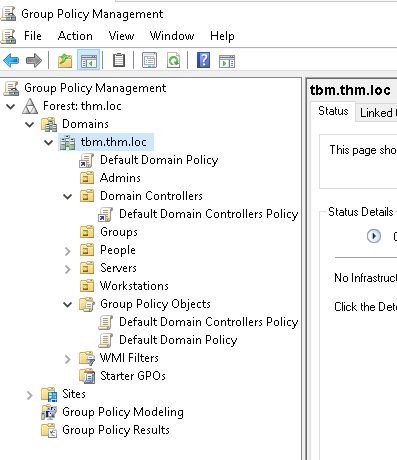Image resolution: width=397 pixels, height=460 pixels.
Task: Click the Domains folder icon
Action: coord(49,124)
